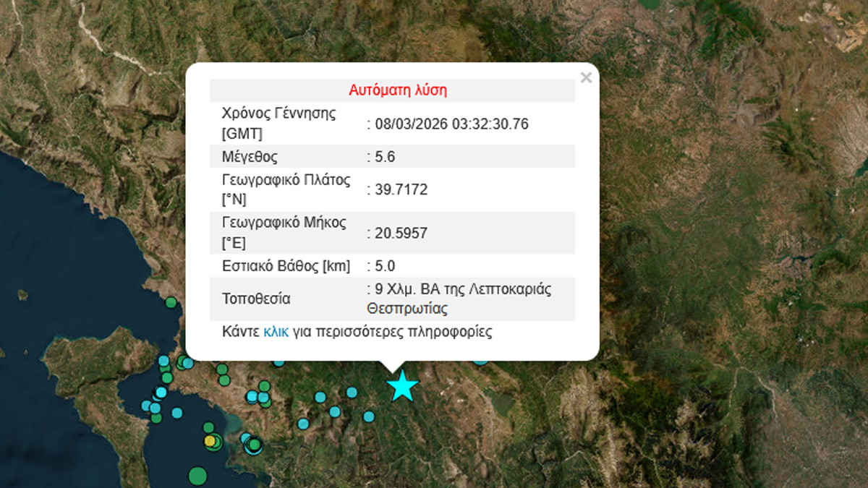This screenshot has height=488, width=868.
Task: Click the 'Τοποθεσία' row label
Action: pos(256,299)
